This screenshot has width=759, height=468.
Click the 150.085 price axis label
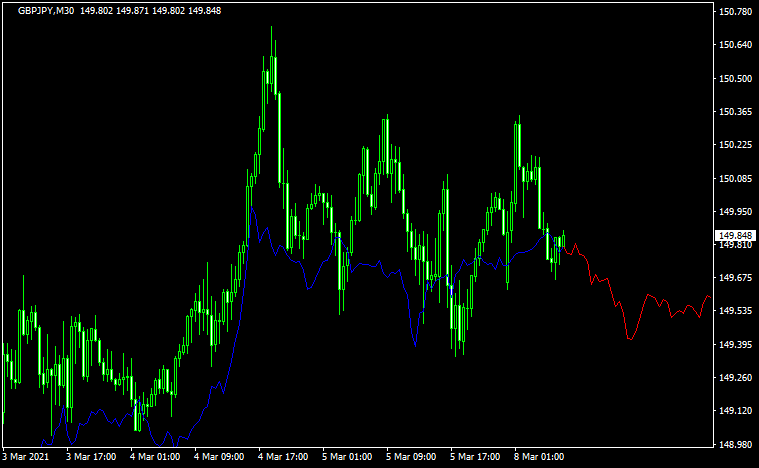click(x=735, y=179)
